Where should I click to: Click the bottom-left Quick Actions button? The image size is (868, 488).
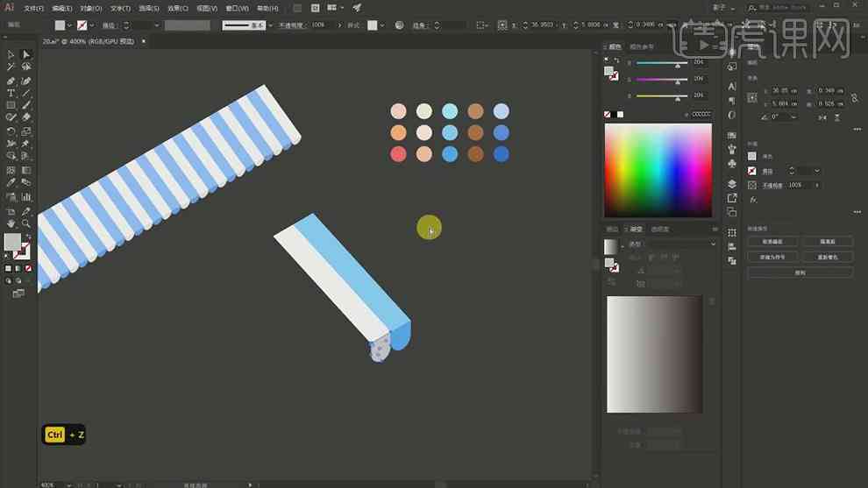tap(772, 258)
